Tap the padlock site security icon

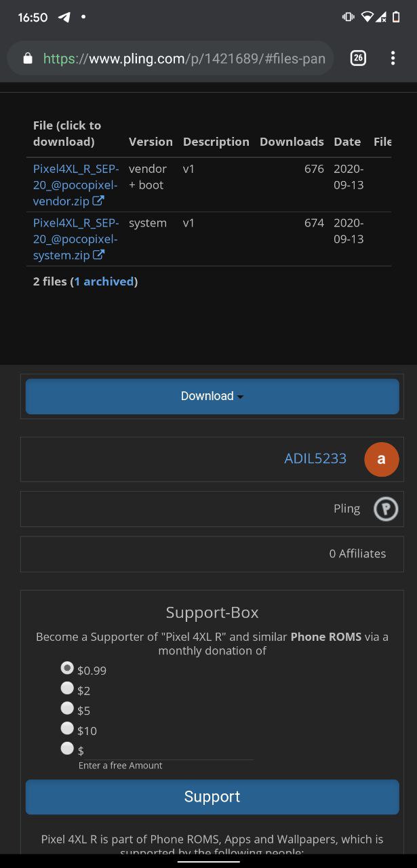coord(27,58)
